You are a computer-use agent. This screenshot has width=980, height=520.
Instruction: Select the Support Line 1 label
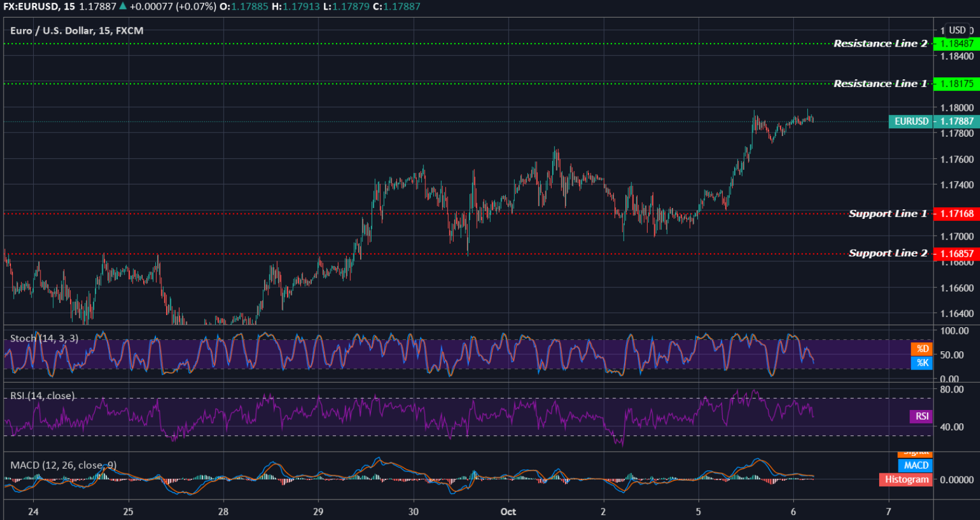coord(888,213)
